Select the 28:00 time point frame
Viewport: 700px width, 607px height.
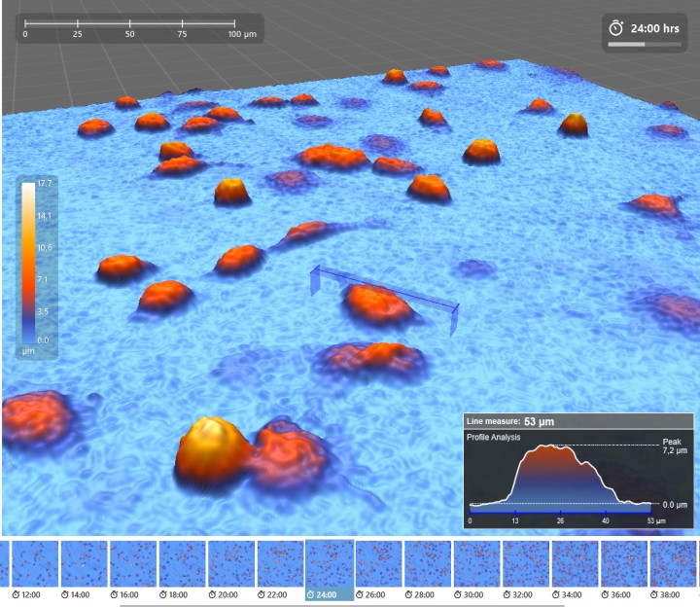(427, 564)
